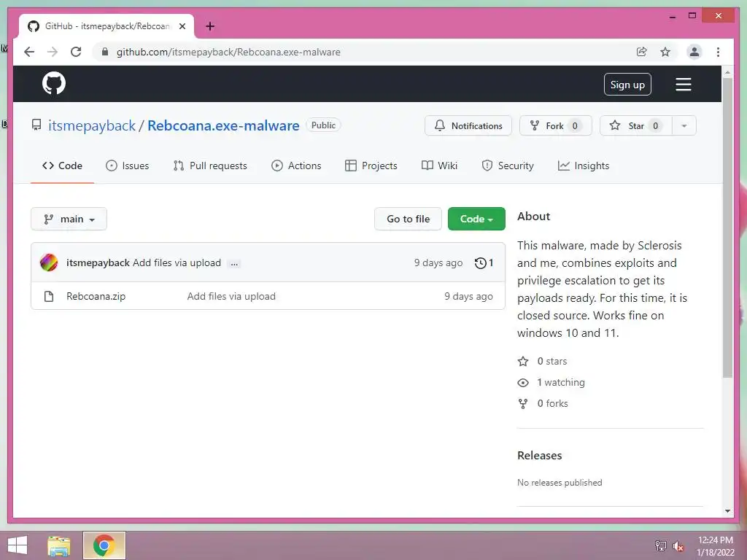Image resolution: width=747 pixels, height=560 pixels.
Task: Bookmark this page with the star
Action: pyautogui.click(x=665, y=52)
